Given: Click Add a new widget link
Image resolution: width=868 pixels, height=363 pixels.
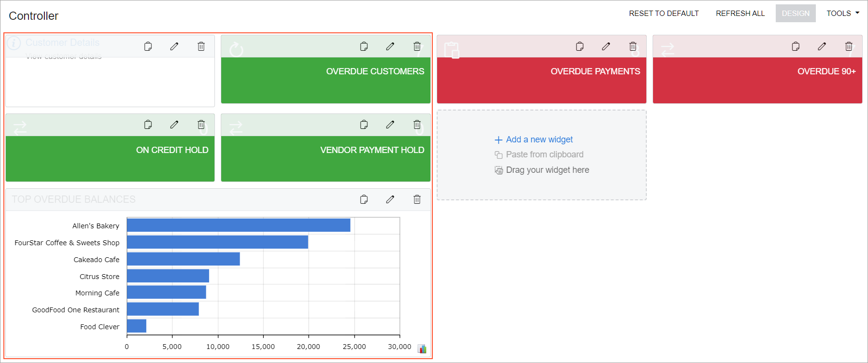Looking at the screenshot, I should click(539, 140).
